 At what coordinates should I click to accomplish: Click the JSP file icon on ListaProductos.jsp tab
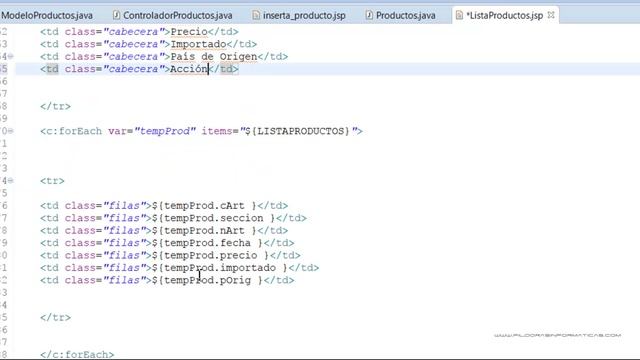[459, 15]
